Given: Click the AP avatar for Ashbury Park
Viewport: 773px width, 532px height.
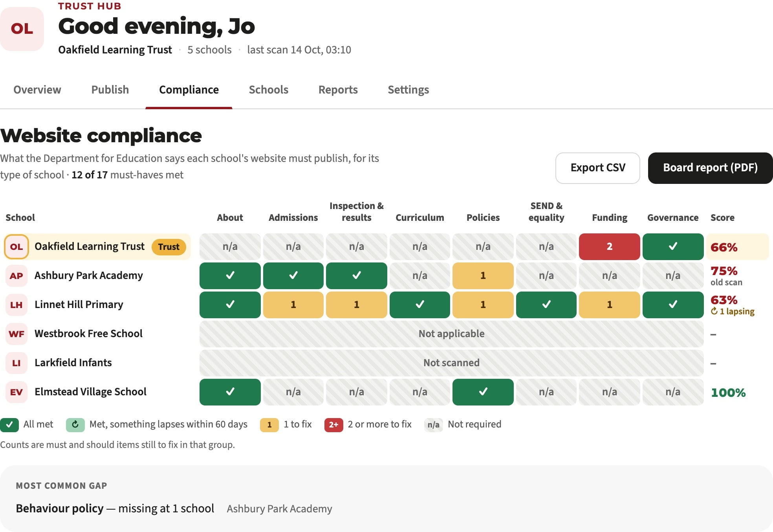Looking at the screenshot, I should pyautogui.click(x=16, y=276).
